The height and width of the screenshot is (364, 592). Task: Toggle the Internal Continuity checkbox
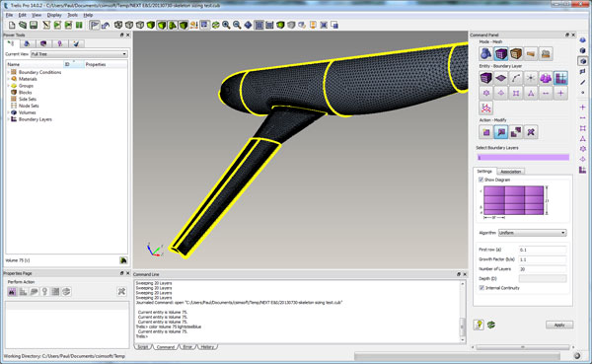(481, 288)
